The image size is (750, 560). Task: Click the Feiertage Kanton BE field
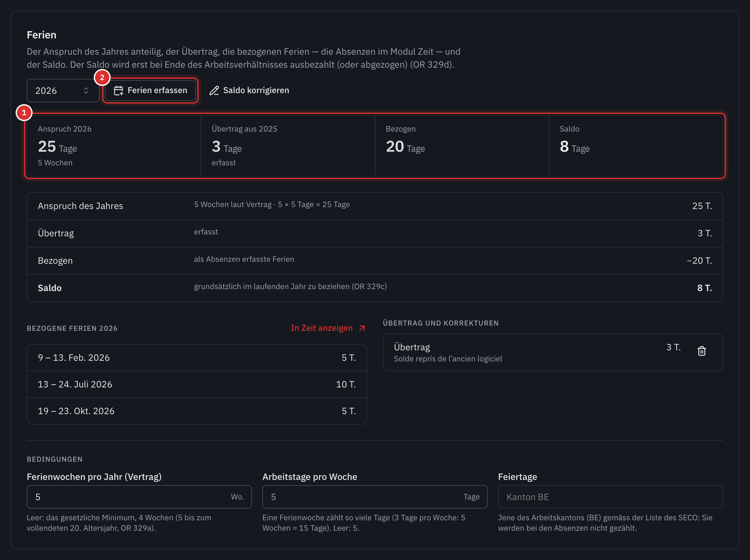tap(610, 497)
